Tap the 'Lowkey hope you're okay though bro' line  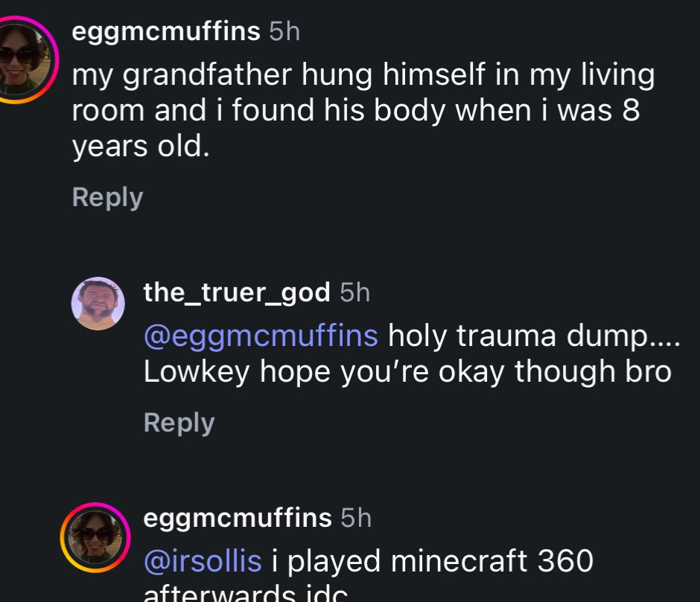[407, 371]
